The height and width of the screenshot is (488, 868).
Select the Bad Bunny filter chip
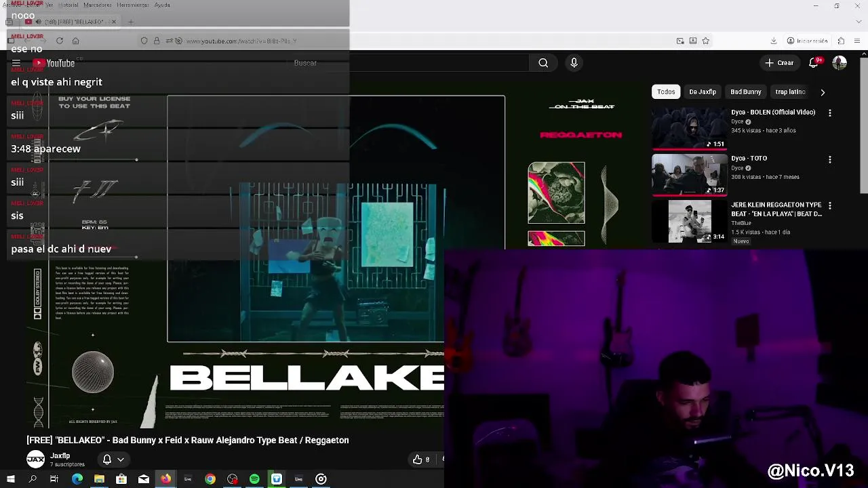745,91
